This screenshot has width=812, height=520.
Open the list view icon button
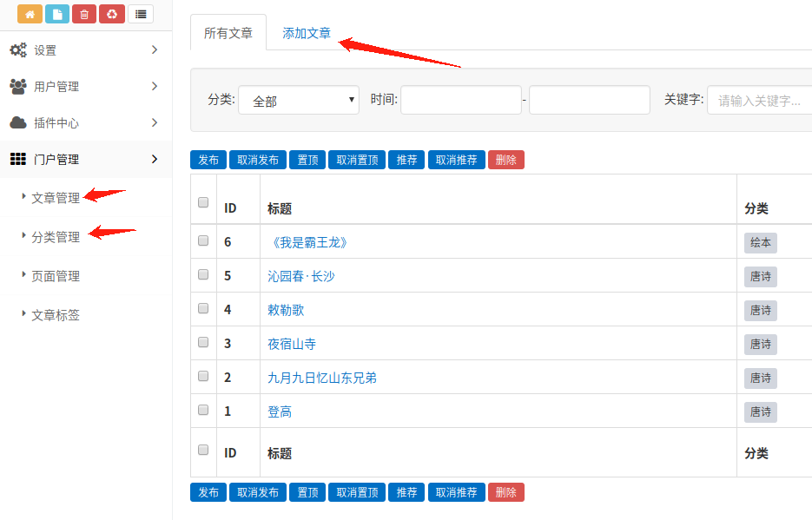[x=141, y=14]
